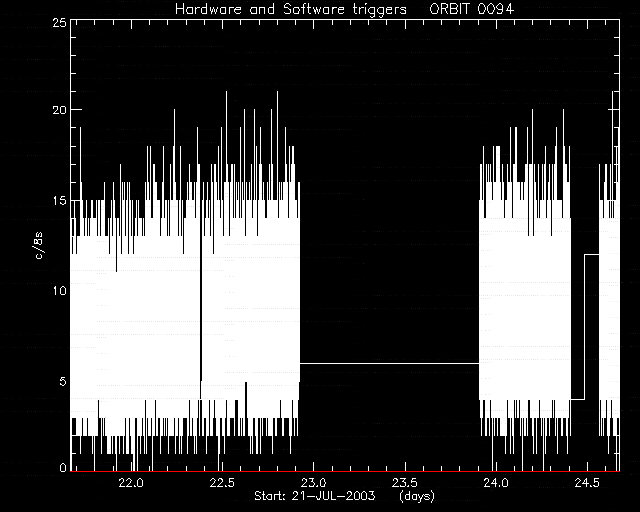The width and height of the screenshot is (640, 512).
Task: Click the y-axis tick label 25
Action: point(59,22)
